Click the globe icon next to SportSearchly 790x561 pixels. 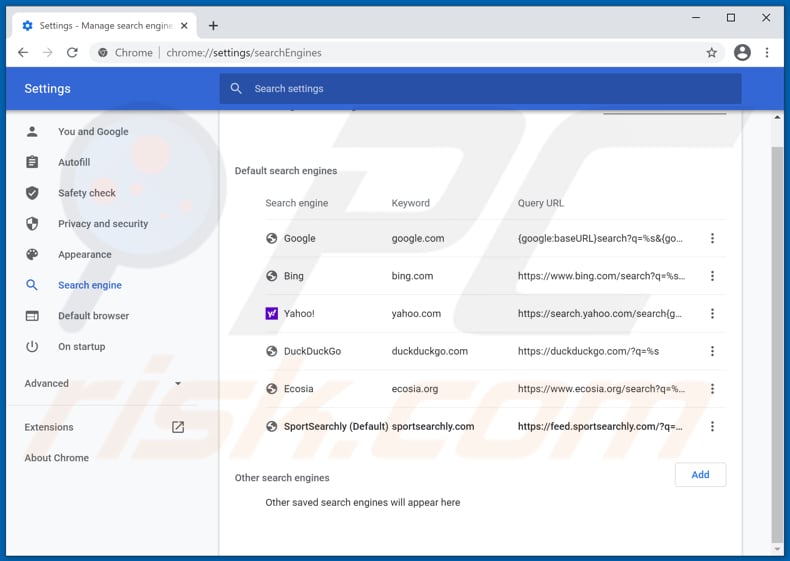272,426
